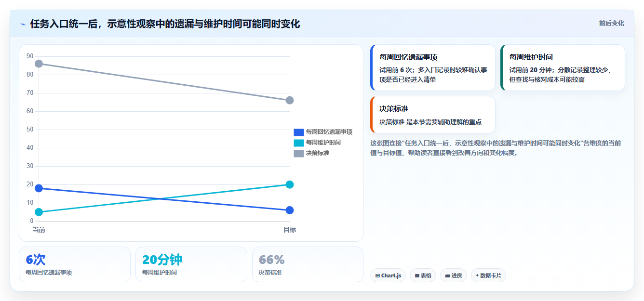Open the 决策标准 info card
Viewport: 644px width, 301px height.
[433, 115]
